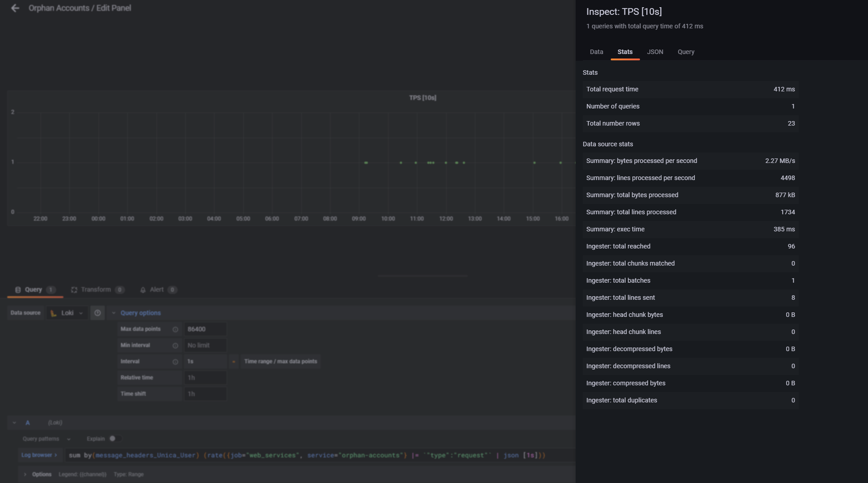Click the (Loki) label on query row A
This screenshot has height=483, width=868.
(x=55, y=423)
